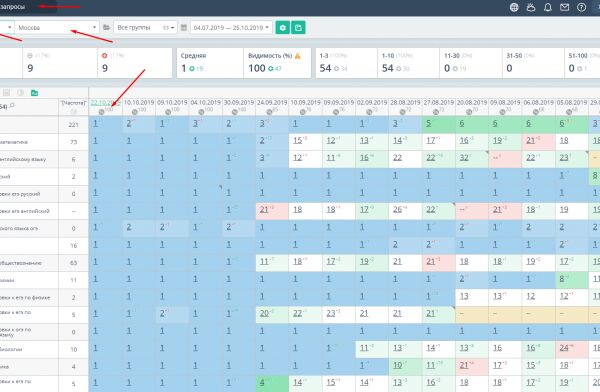This screenshot has height=392, width=600.
Task: Click position 11 in обществознание row
Action: (264, 261)
